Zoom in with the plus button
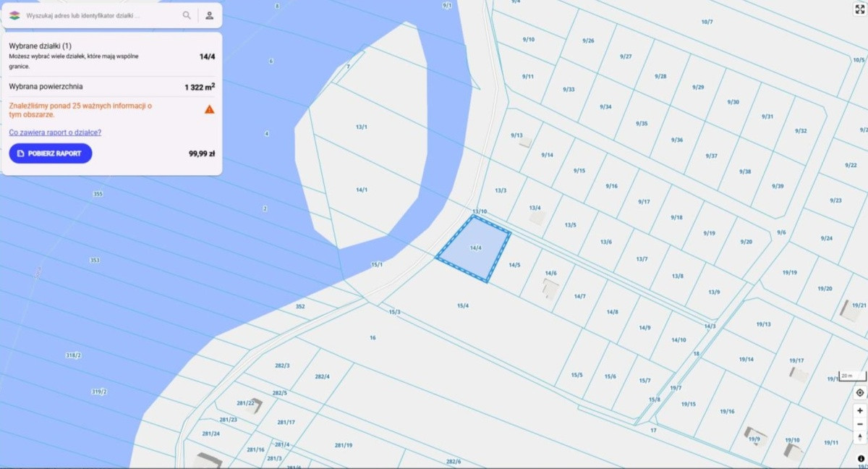The image size is (868, 469). pos(860,410)
